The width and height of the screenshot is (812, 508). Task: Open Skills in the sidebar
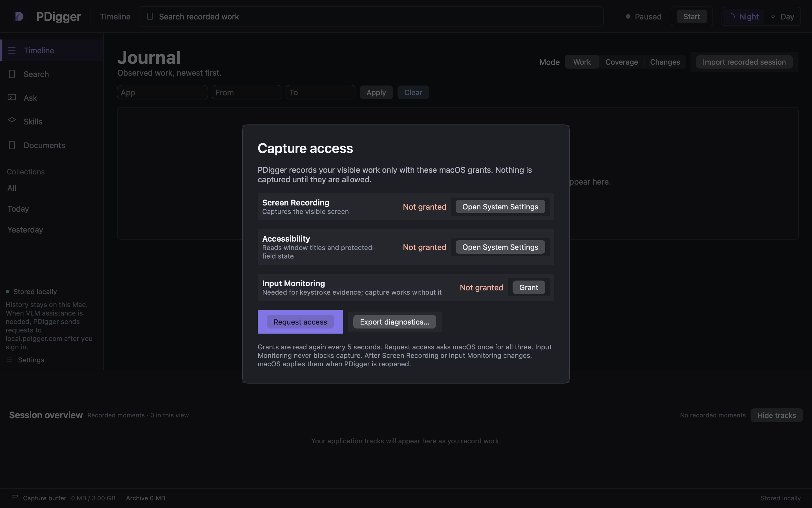pyautogui.click(x=52, y=121)
